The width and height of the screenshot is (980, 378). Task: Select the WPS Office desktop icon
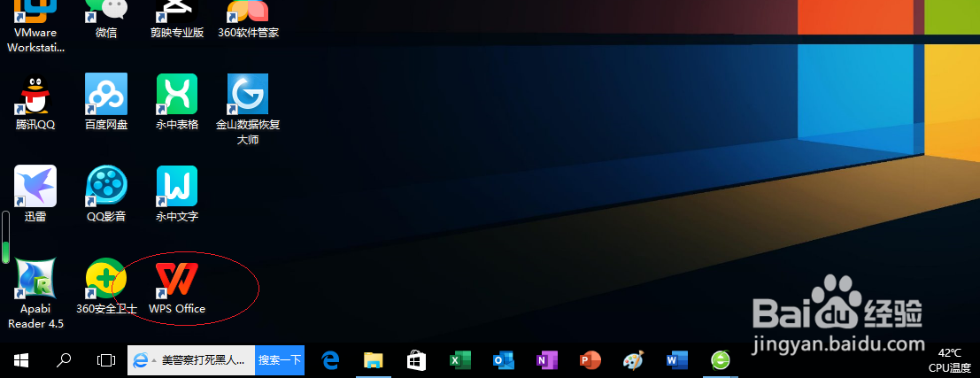click(177, 278)
